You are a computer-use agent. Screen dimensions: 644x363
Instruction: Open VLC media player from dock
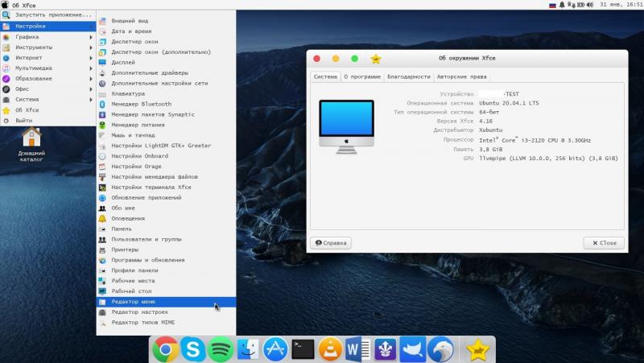[329, 349]
